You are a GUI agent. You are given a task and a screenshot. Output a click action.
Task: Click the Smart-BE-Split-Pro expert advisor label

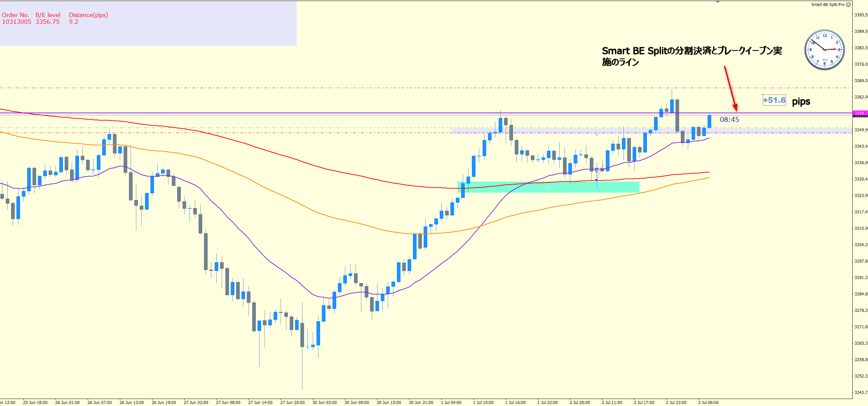click(827, 5)
